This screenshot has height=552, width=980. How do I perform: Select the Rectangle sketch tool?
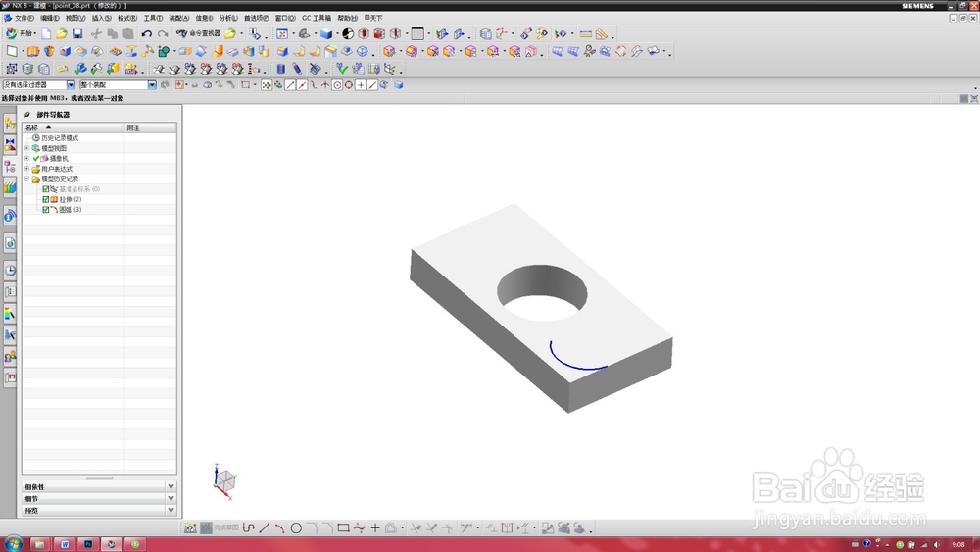pos(343,527)
